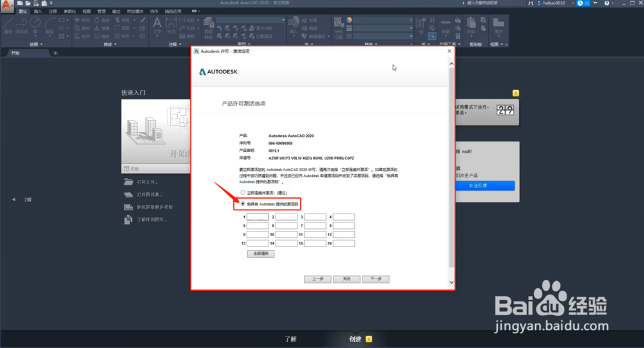Click the Back (上一步) button in dialog
The image size is (644, 348).
coord(317,279)
